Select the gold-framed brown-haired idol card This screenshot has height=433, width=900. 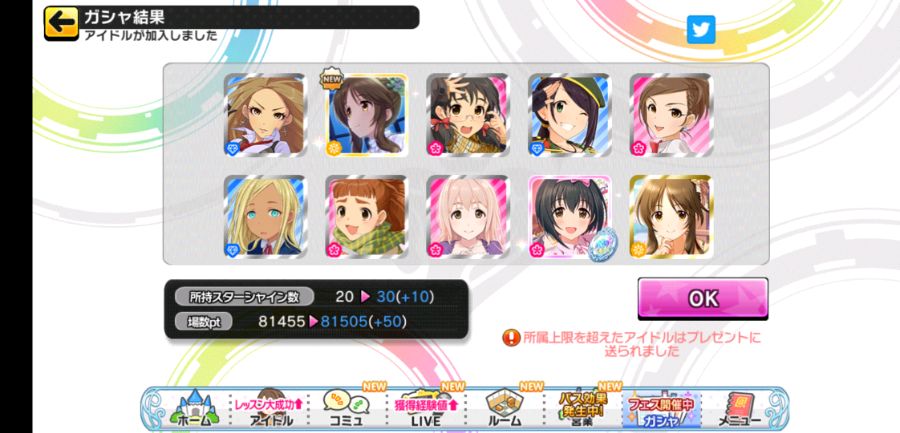(671, 216)
